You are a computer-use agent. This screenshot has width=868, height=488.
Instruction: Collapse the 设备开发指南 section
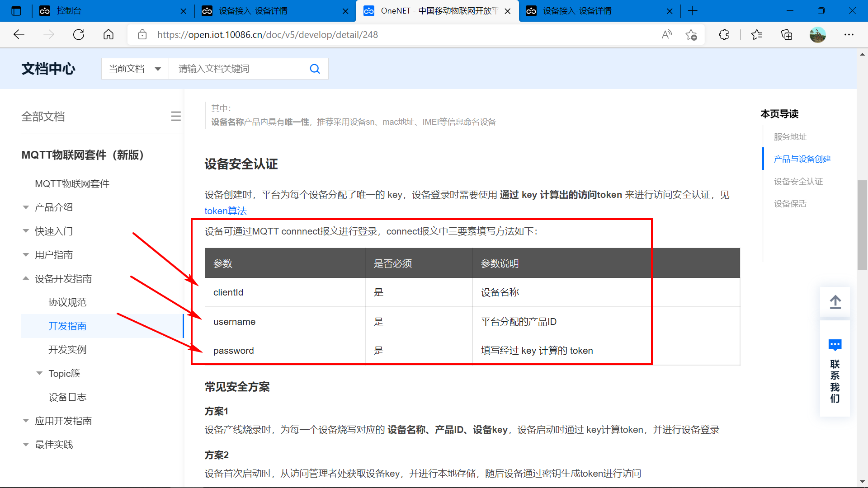(63, 279)
